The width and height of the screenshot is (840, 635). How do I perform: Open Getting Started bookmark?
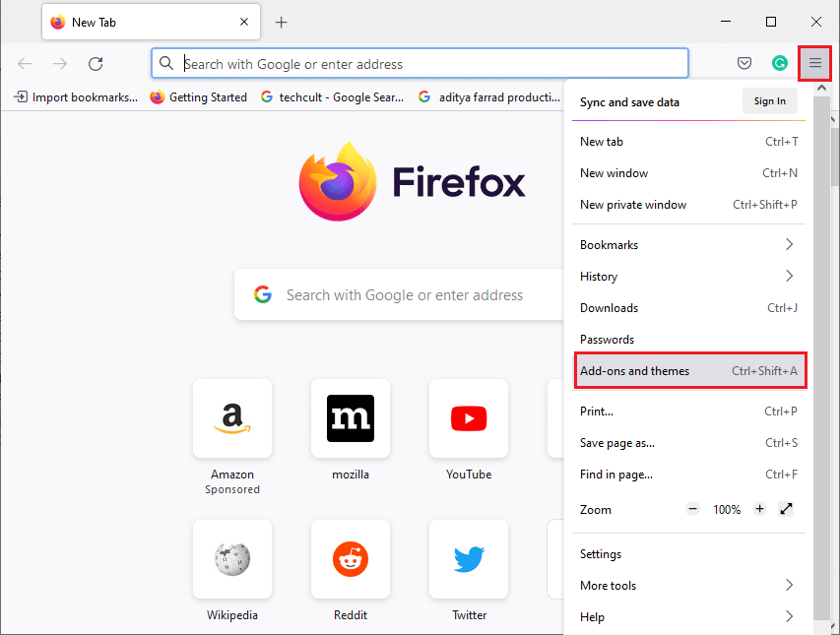click(198, 96)
